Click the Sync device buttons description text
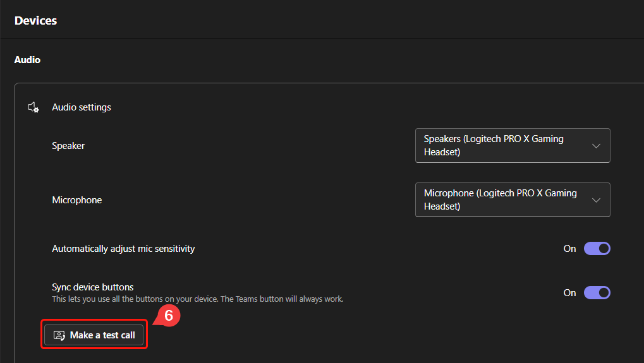Screen dimensions: 644x363 (198, 299)
